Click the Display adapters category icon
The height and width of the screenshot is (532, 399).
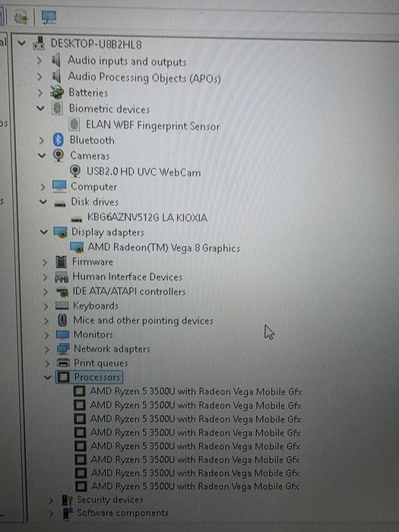coord(61,233)
